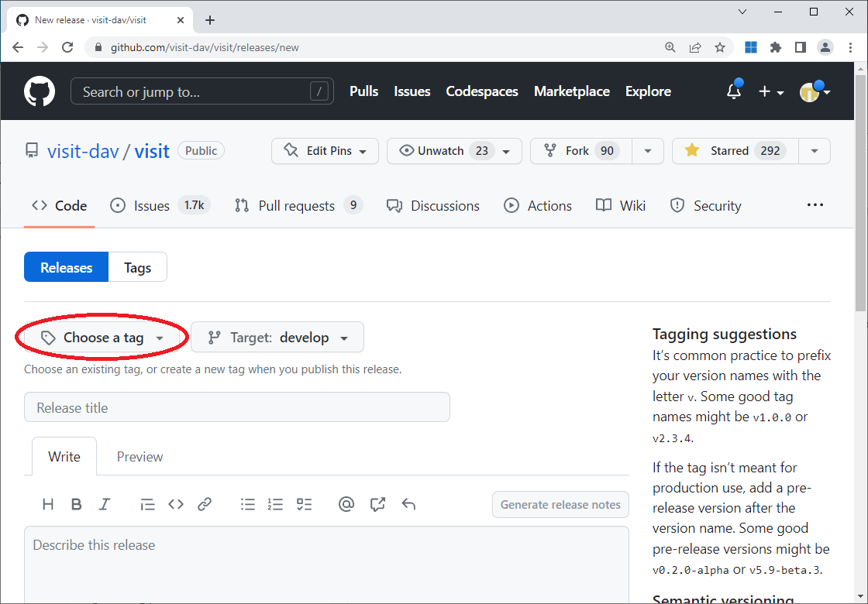Image resolution: width=868 pixels, height=604 pixels.
Task: Open browser extensions puzzle icon
Action: tap(776, 47)
